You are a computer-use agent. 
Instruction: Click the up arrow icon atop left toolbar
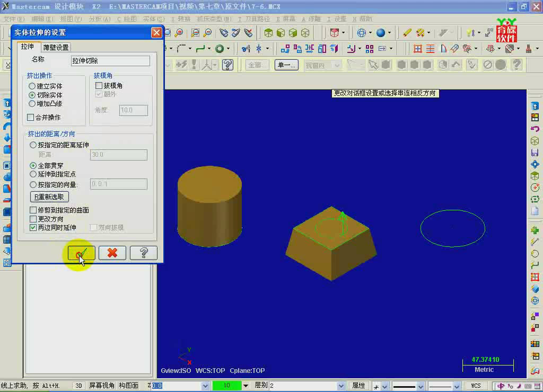coord(7,103)
